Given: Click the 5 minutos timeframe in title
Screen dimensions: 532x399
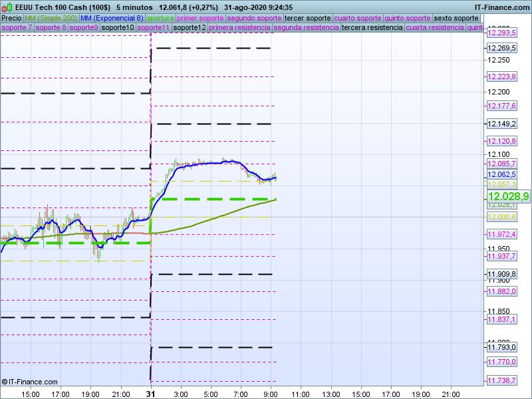Looking at the screenshot, I should point(134,7).
